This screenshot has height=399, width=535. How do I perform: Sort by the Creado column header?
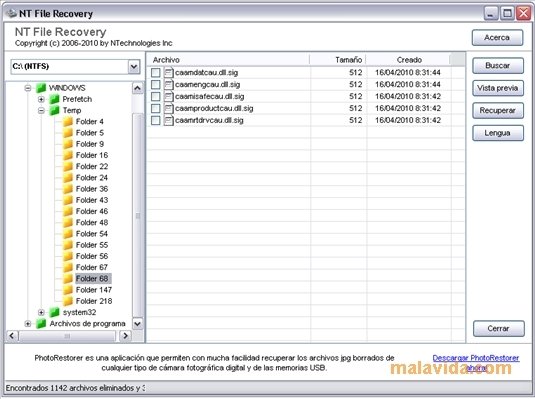(408, 60)
